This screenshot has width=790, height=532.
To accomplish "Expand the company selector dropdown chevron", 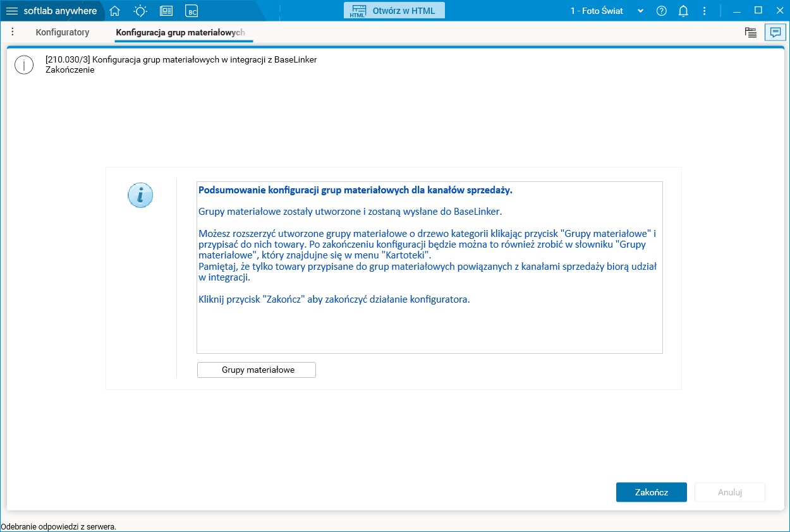I will 640,11.
